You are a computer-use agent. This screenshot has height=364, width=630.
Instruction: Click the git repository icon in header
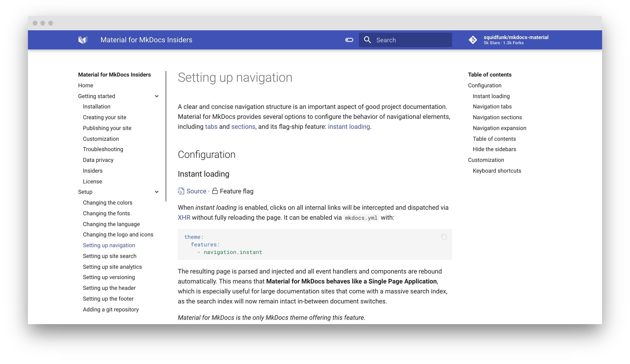pos(473,40)
